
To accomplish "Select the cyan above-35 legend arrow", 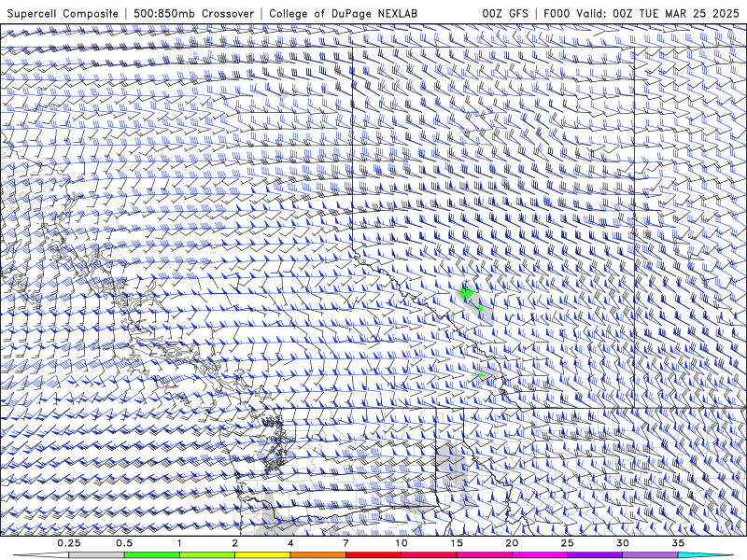I will 705,555.
